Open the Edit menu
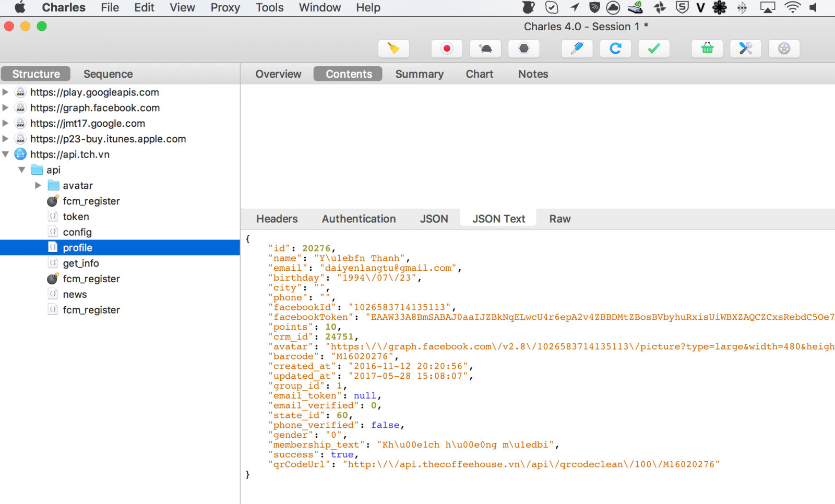 (144, 8)
